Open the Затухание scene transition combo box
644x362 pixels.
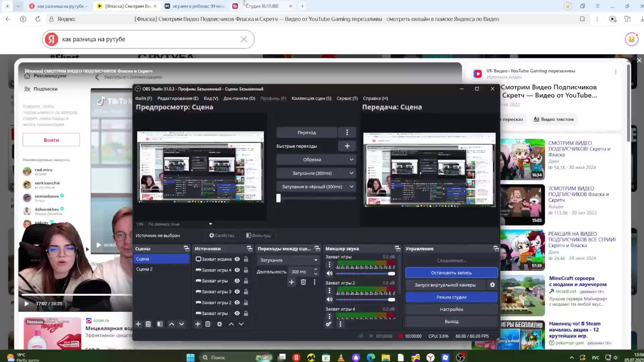tap(288, 260)
